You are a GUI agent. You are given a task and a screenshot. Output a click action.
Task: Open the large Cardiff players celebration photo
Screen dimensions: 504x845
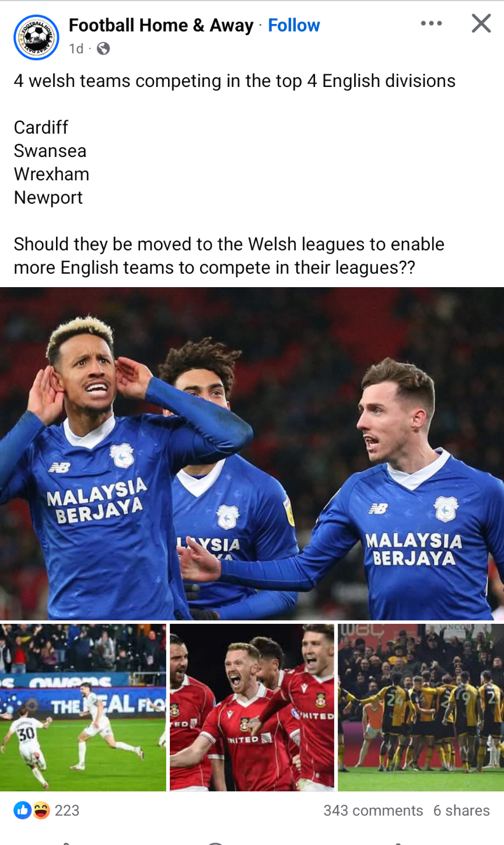coord(252,453)
